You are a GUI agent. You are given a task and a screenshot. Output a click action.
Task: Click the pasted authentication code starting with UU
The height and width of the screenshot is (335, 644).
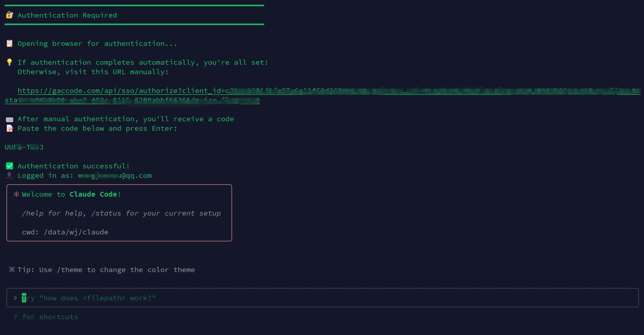click(24, 147)
